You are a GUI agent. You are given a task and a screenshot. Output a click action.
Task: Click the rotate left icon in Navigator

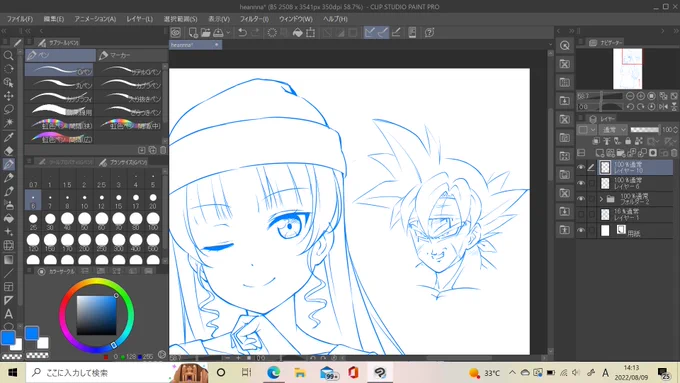pos(630,107)
